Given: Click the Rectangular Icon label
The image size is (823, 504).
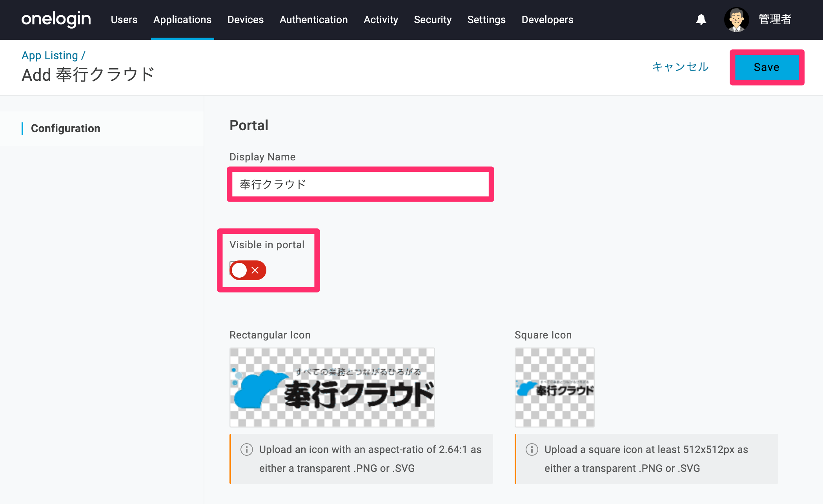Looking at the screenshot, I should point(270,335).
